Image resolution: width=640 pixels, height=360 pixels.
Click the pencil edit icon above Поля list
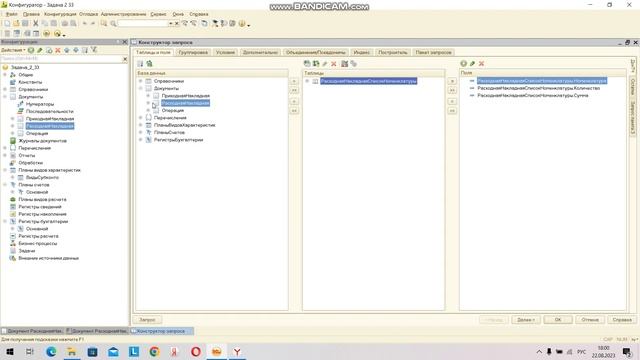(472, 64)
